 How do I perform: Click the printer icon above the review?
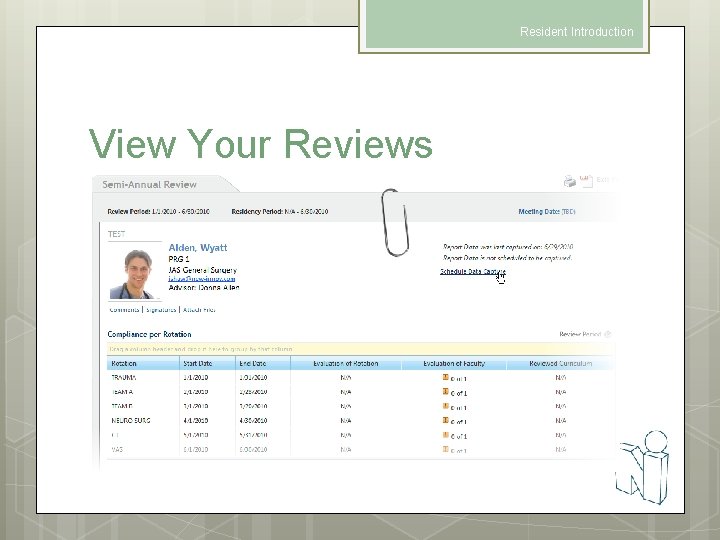click(569, 181)
